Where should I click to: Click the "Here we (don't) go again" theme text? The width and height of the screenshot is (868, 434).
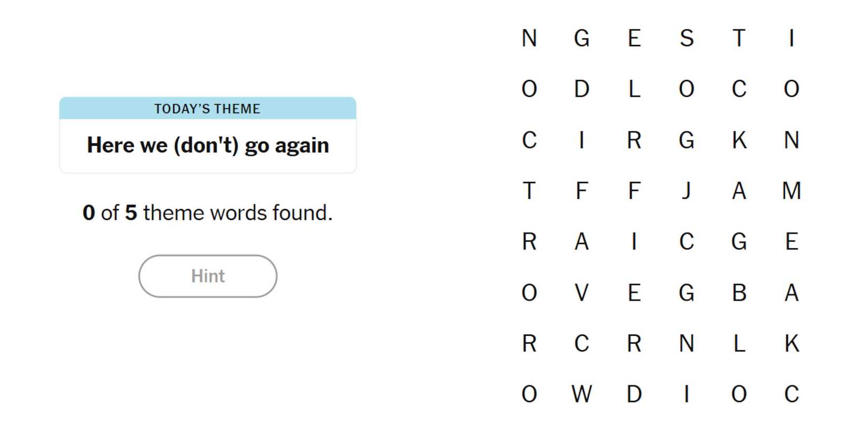(208, 145)
